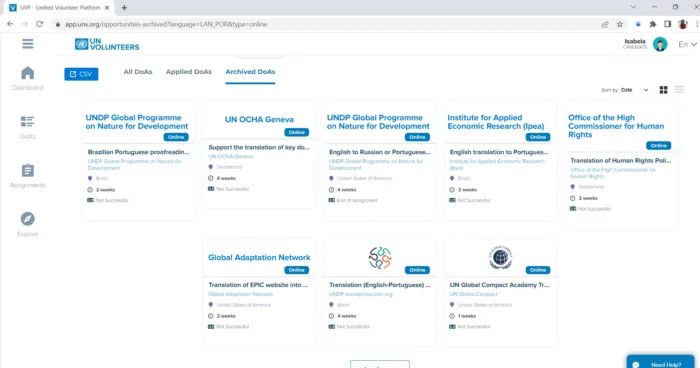
Task: Open Isabela's profile avatar
Action: [660, 44]
